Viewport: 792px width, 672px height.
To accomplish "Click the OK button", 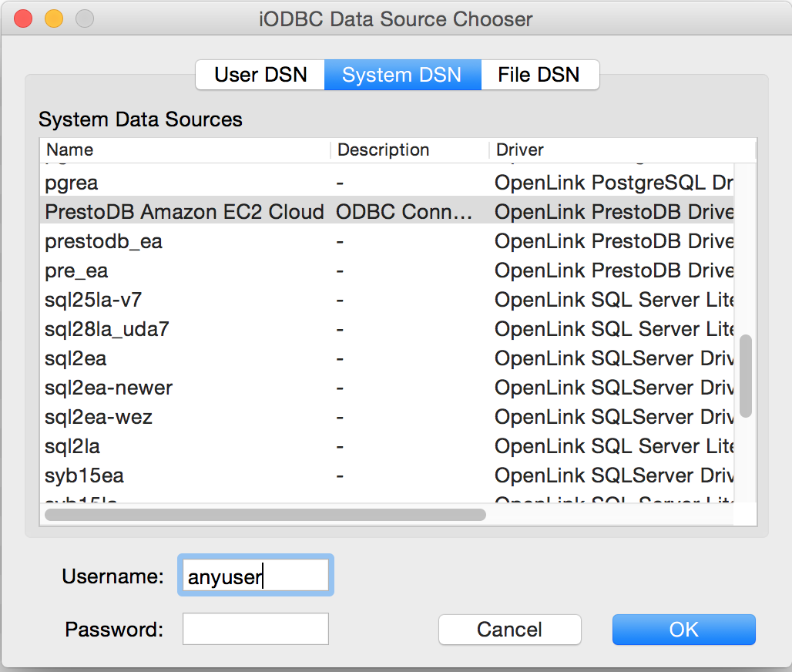I will [x=684, y=630].
